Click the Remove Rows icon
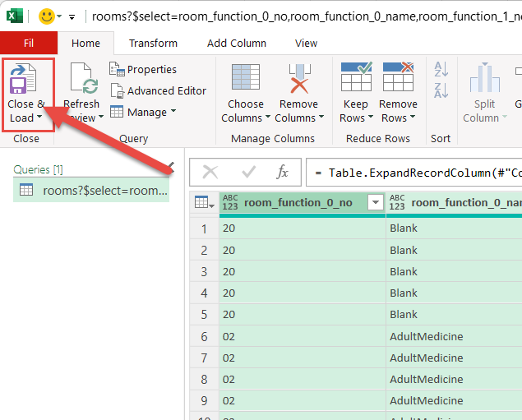 (398, 79)
